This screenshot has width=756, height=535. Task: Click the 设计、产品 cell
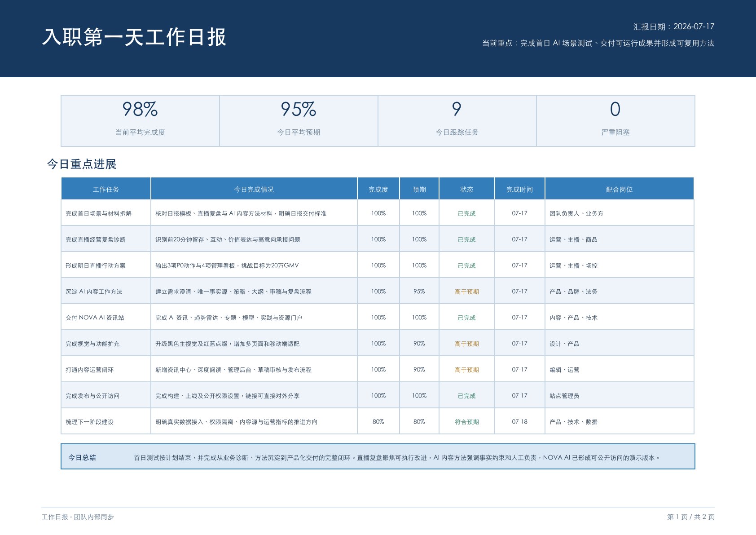620,343
